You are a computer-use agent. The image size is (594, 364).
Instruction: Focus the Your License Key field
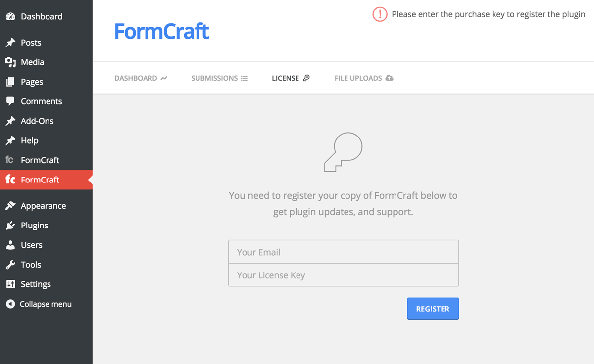[344, 275]
